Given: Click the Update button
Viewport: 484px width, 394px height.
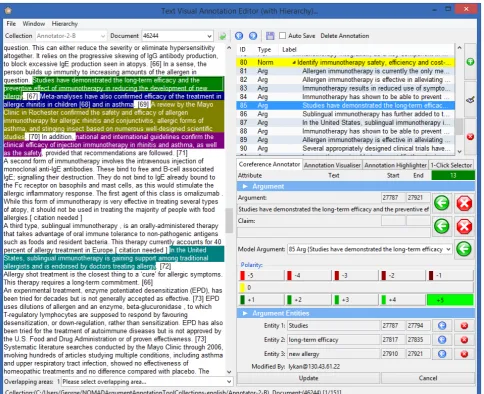Looking at the screenshot, I should tap(308, 378).
